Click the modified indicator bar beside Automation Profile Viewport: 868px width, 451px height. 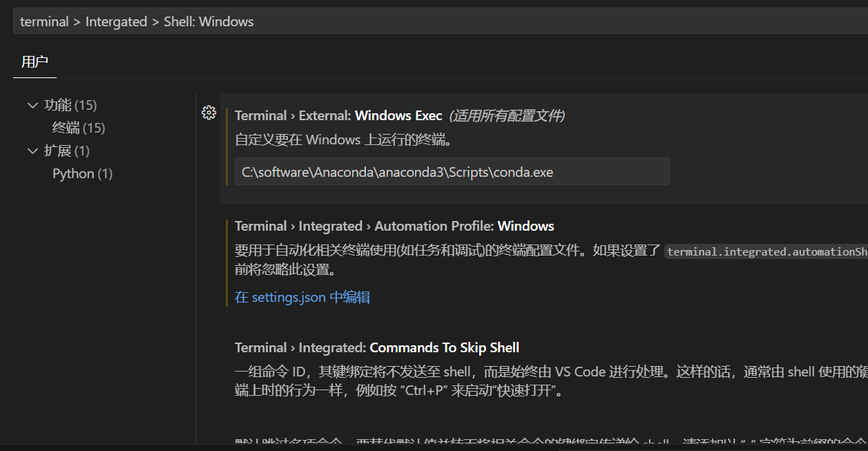226,262
